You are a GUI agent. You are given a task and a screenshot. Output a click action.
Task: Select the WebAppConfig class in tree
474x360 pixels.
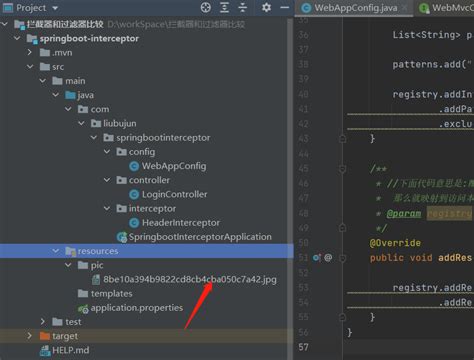[174, 166]
